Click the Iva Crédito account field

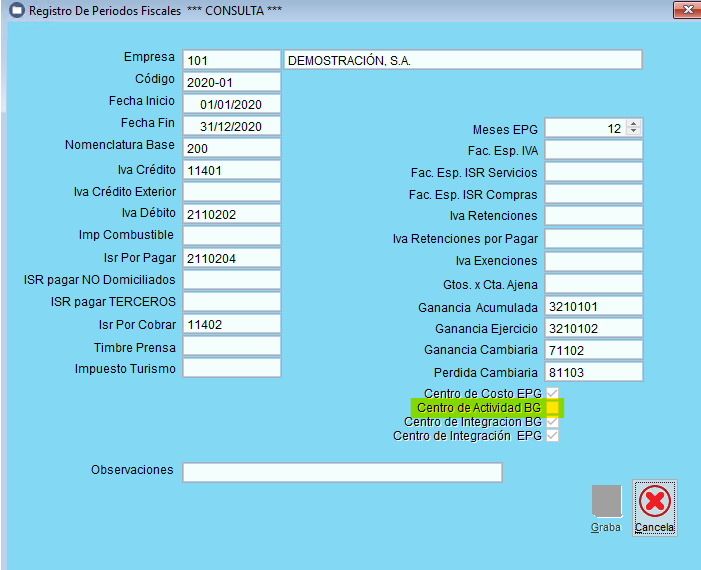click(231, 171)
